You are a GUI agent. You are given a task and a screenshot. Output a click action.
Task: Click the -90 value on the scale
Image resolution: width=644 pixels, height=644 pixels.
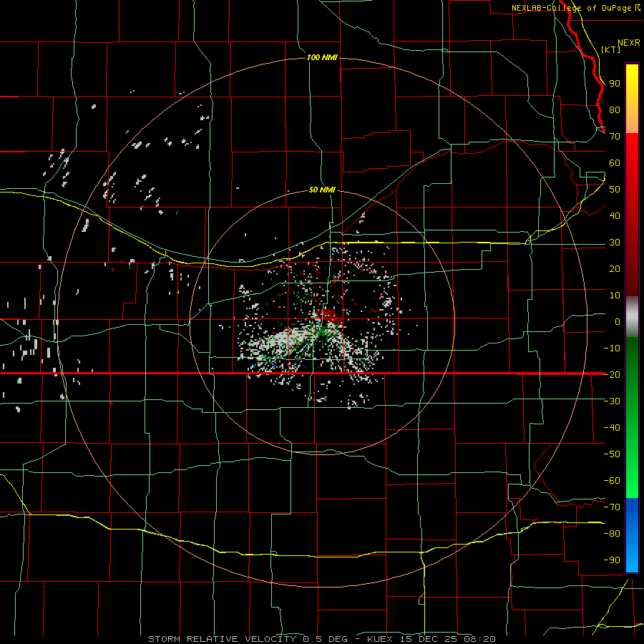(612, 560)
